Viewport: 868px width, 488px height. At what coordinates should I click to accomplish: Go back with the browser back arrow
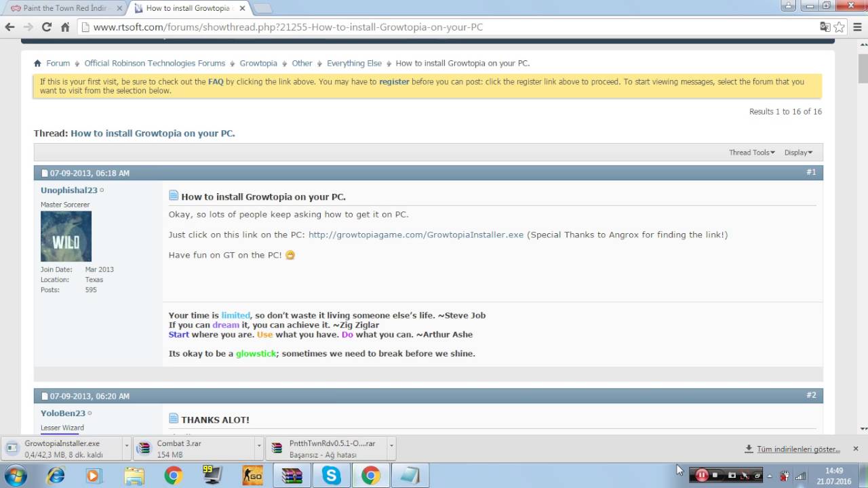(9, 27)
